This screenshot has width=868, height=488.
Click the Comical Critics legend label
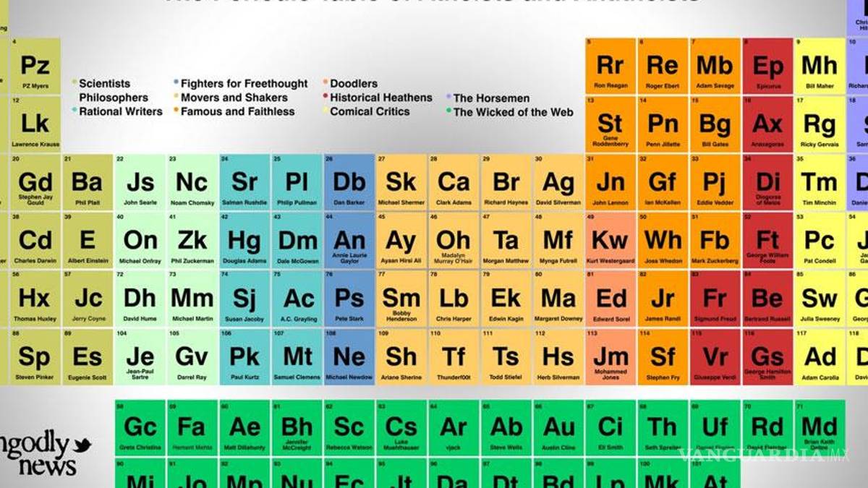tap(370, 112)
